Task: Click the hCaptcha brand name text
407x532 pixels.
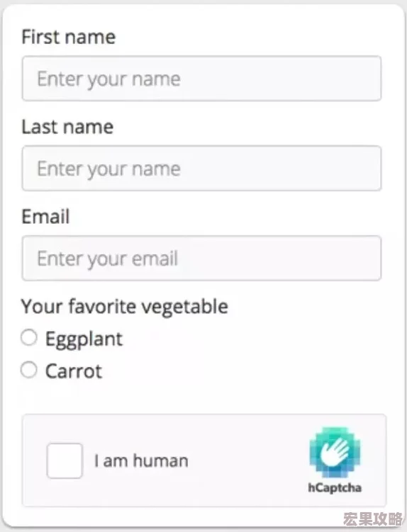Action: 335,488
